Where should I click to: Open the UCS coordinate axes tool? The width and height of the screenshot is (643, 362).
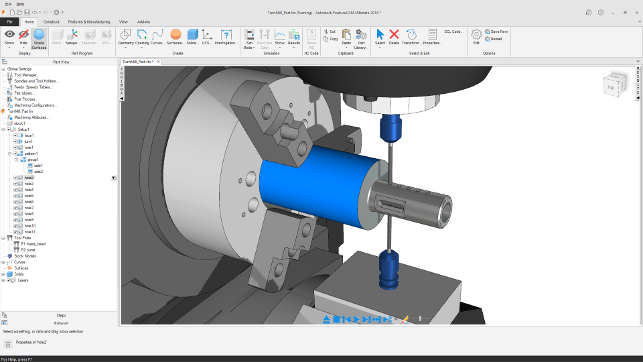[x=207, y=36]
